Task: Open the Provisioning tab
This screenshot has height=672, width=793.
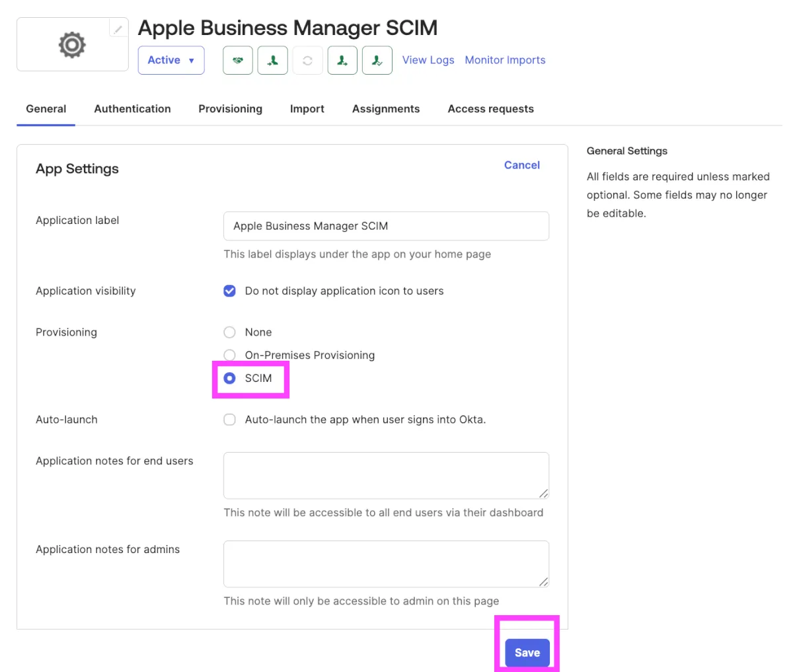Action: tap(230, 109)
